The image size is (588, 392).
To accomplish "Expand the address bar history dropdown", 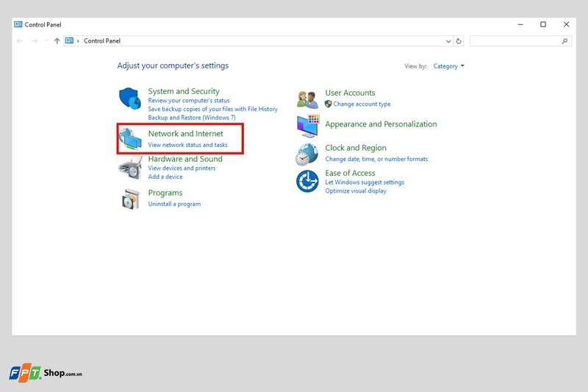I will tap(448, 41).
